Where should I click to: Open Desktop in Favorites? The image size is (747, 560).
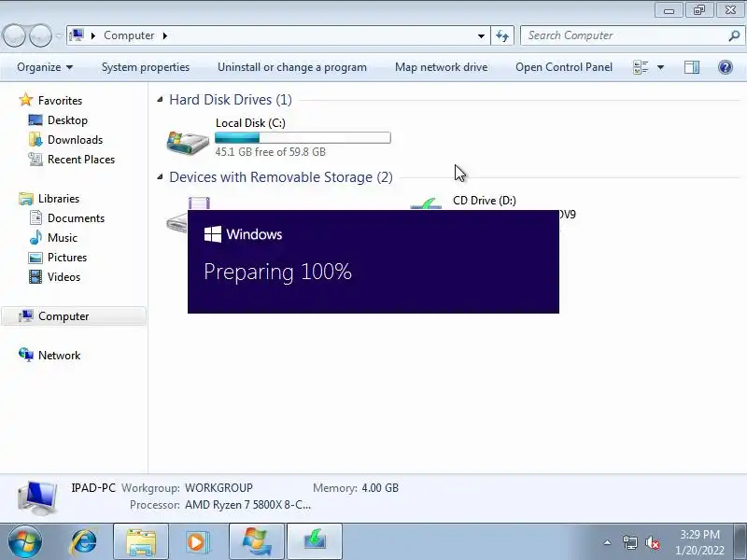[x=67, y=120]
